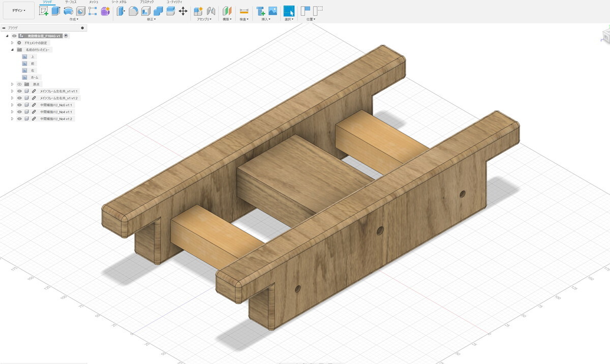Open the デザイン workspace dropdown

click(x=19, y=11)
